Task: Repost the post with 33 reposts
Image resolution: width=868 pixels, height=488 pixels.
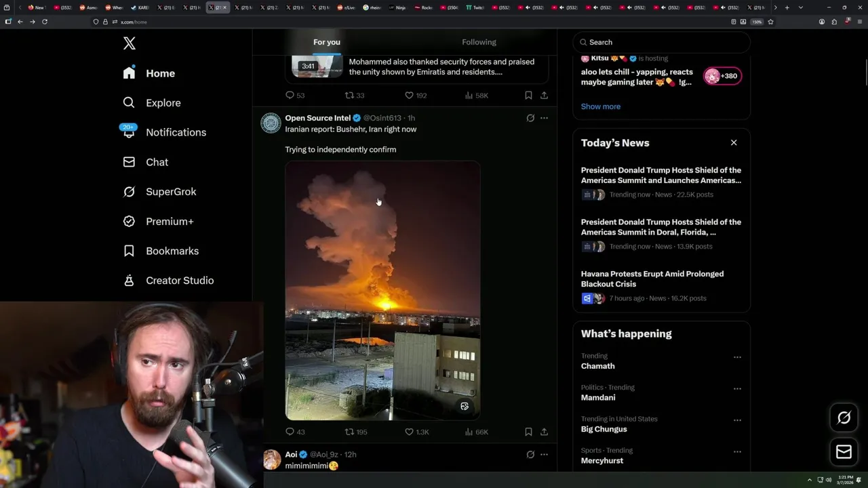Action: pos(355,96)
